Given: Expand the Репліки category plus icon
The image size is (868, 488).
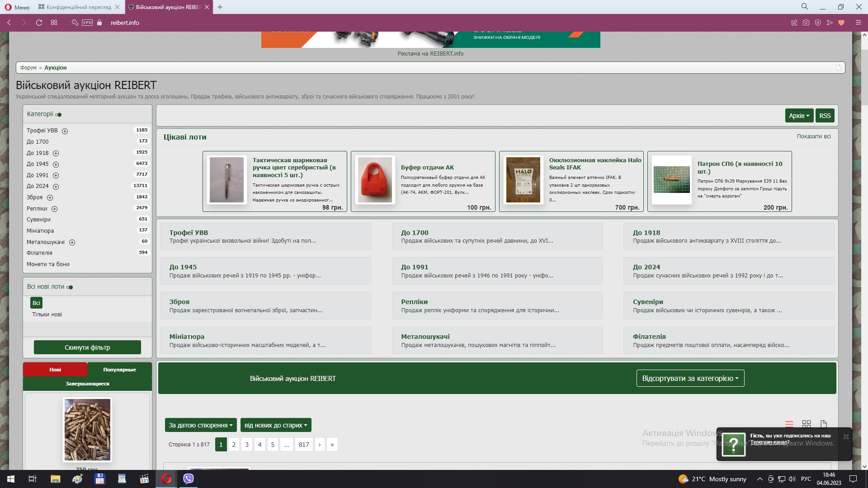Looking at the screenshot, I should pos(55,209).
